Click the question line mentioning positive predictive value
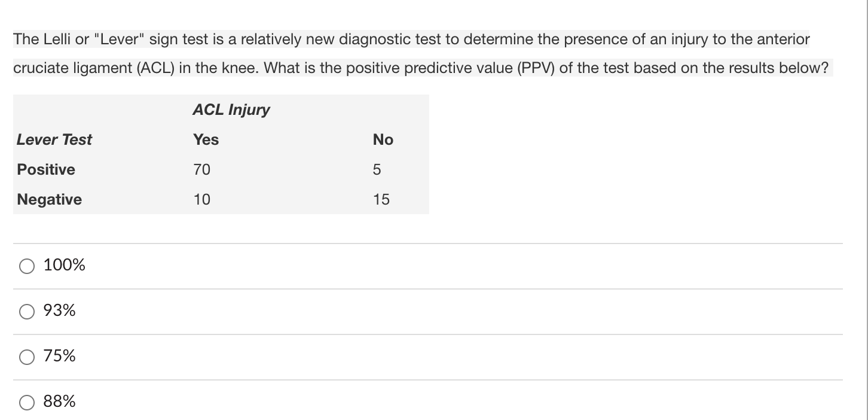 pyautogui.click(x=422, y=68)
